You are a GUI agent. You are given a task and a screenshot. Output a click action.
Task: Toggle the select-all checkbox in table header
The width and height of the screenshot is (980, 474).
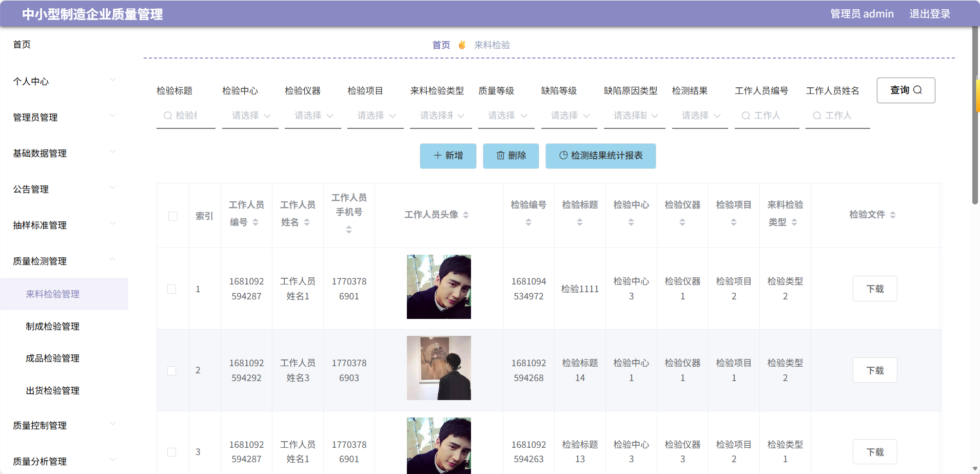point(173,216)
